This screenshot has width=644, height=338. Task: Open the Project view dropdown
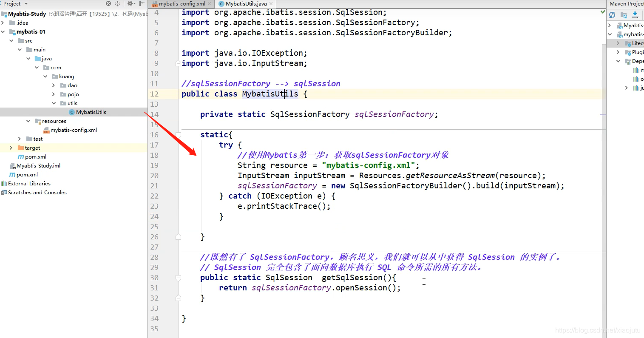click(x=26, y=4)
